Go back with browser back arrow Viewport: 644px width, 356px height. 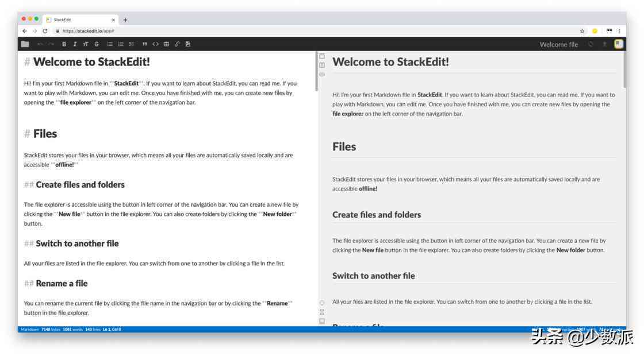25,31
